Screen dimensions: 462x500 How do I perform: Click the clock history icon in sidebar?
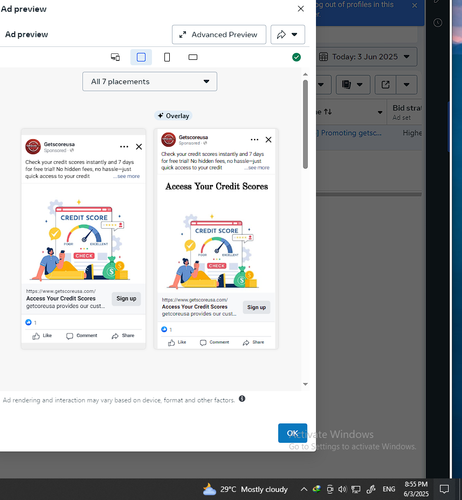[x=438, y=23]
